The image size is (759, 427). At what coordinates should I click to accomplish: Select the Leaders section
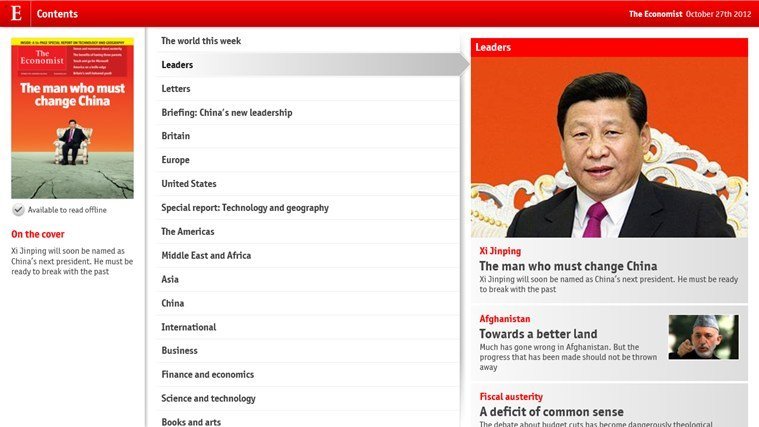point(308,64)
